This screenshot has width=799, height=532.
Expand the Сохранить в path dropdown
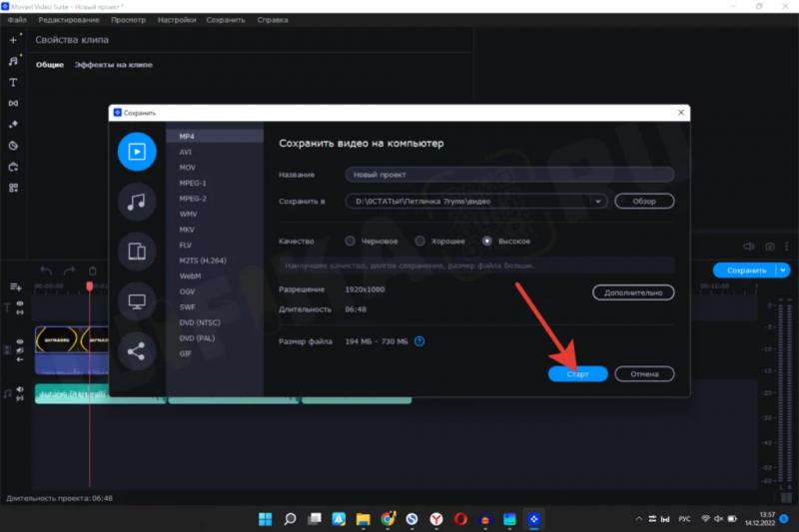tap(598, 202)
